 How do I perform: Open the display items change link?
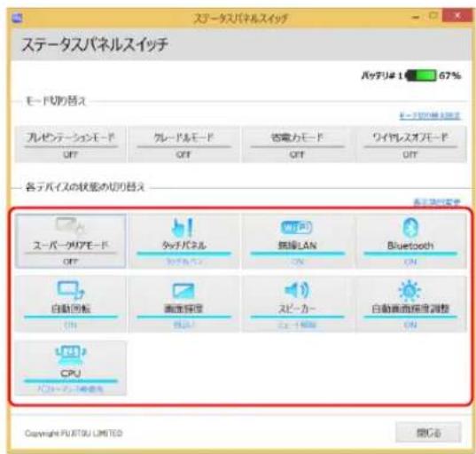coord(437,202)
